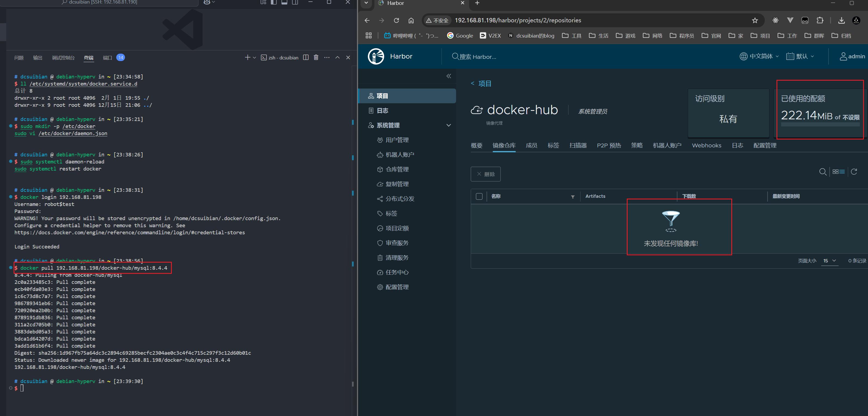Image resolution: width=868 pixels, height=416 pixels.
Task: Bookmark this page with the star icon
Action: click(755, 20)
